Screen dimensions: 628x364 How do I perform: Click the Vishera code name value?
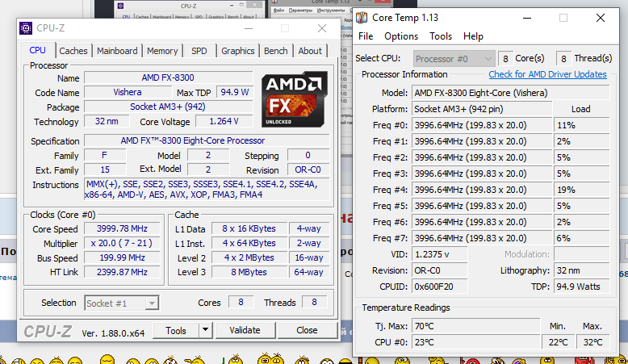pyautogui.click(x=128, y=92)
